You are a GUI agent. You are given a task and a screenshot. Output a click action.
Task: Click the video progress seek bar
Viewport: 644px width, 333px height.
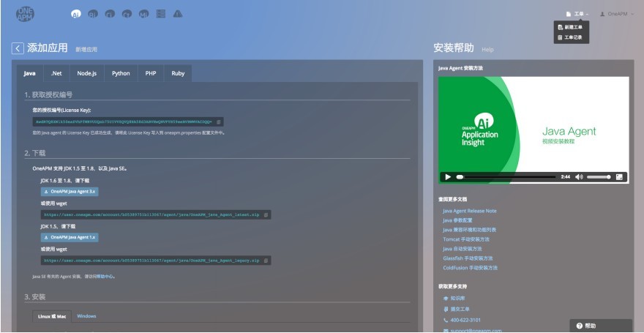506,177
